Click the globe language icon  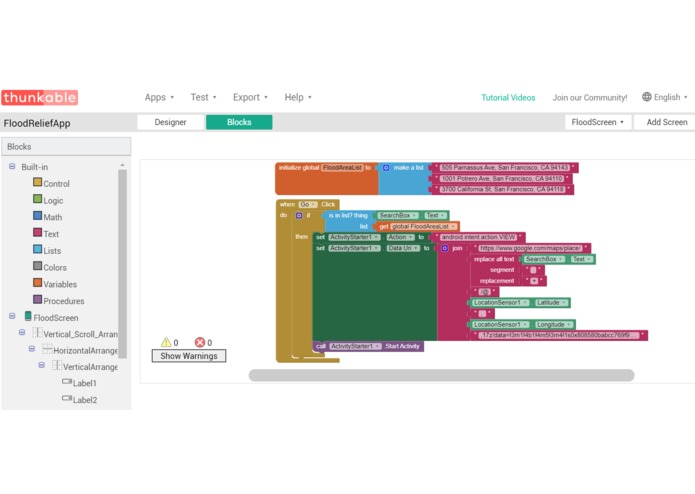pos(647,97)
